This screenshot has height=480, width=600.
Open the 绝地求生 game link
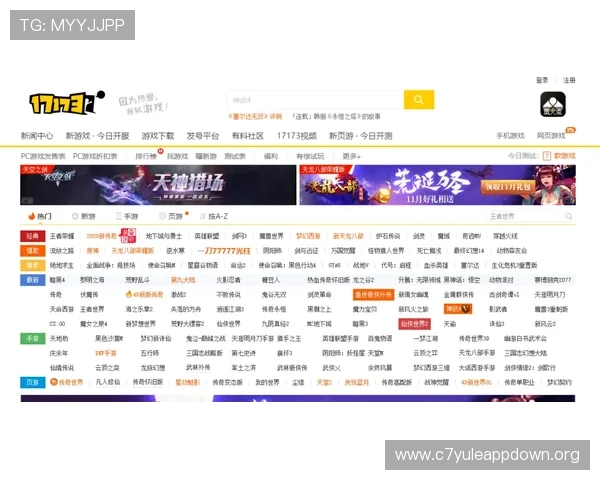coord(62,265)
